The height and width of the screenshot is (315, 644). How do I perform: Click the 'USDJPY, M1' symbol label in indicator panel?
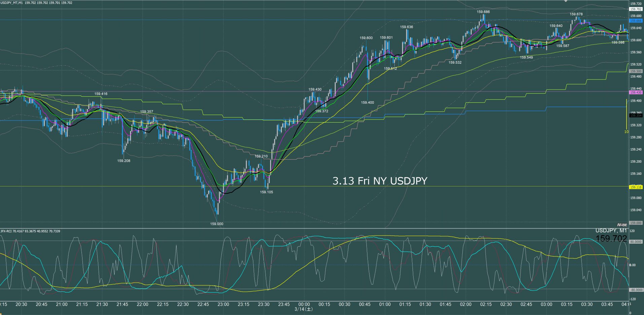611,231
